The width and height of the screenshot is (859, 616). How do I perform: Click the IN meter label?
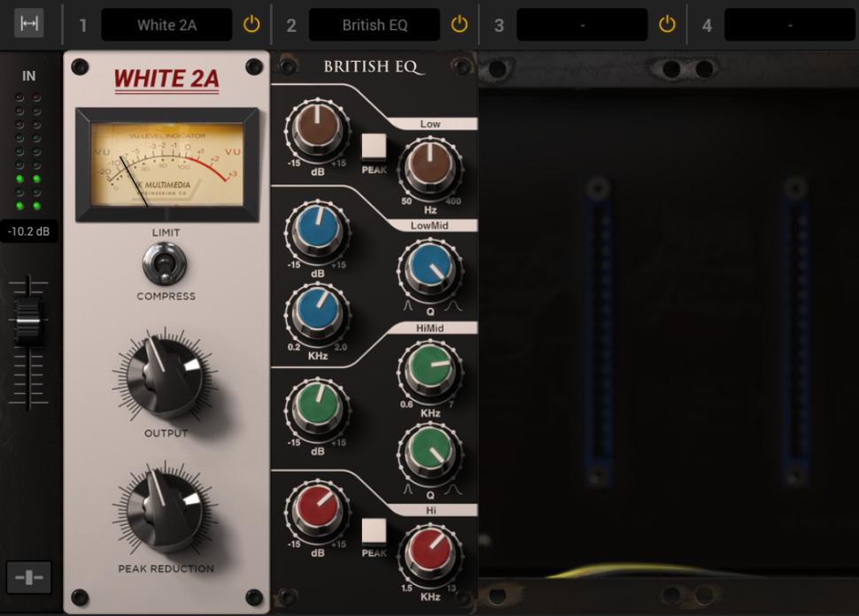tap(28, 76)
